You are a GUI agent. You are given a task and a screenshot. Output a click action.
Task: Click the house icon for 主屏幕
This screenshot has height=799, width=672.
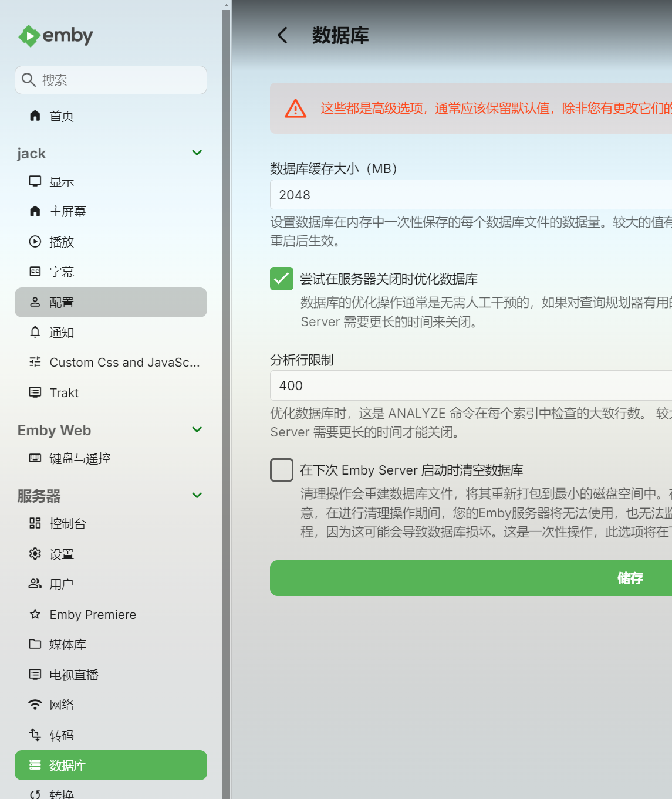(35, 211)
